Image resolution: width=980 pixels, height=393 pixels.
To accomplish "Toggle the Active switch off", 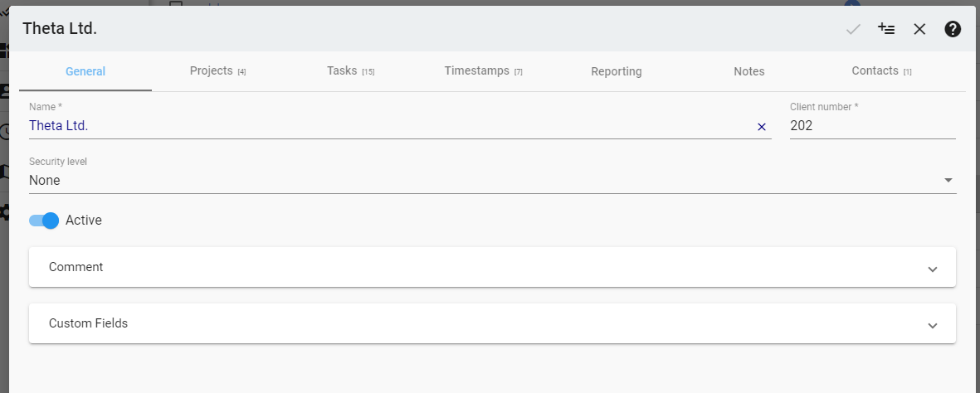I will click(x=44, y=221).
